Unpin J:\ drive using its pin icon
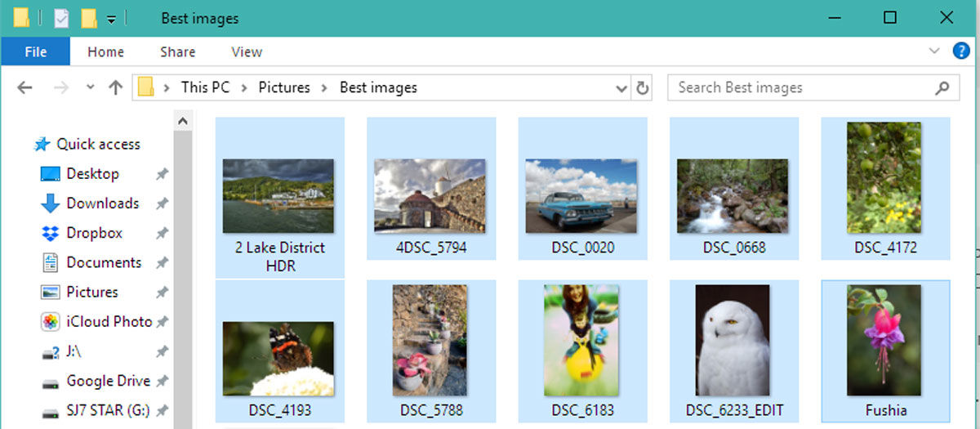The width and height of the screenshot is (980, 429). click(162, 351)
